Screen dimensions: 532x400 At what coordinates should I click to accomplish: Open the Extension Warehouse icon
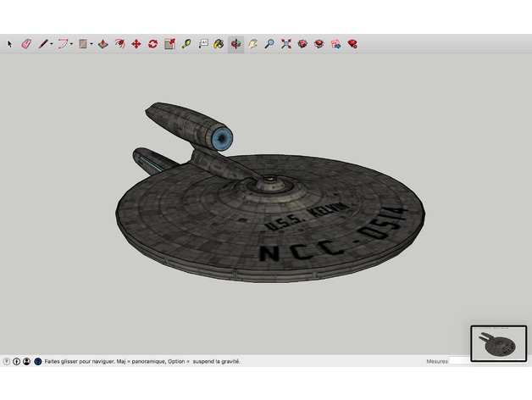click(319, 44)
